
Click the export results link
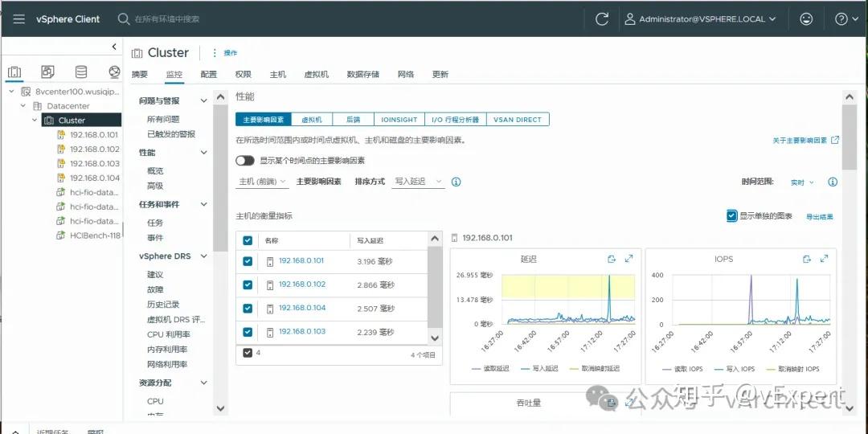pos(819,217)
